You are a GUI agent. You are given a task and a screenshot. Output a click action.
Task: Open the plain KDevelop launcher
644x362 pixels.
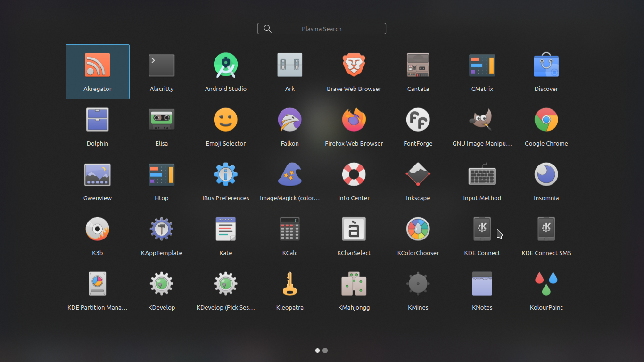click(x=162, y=290)
